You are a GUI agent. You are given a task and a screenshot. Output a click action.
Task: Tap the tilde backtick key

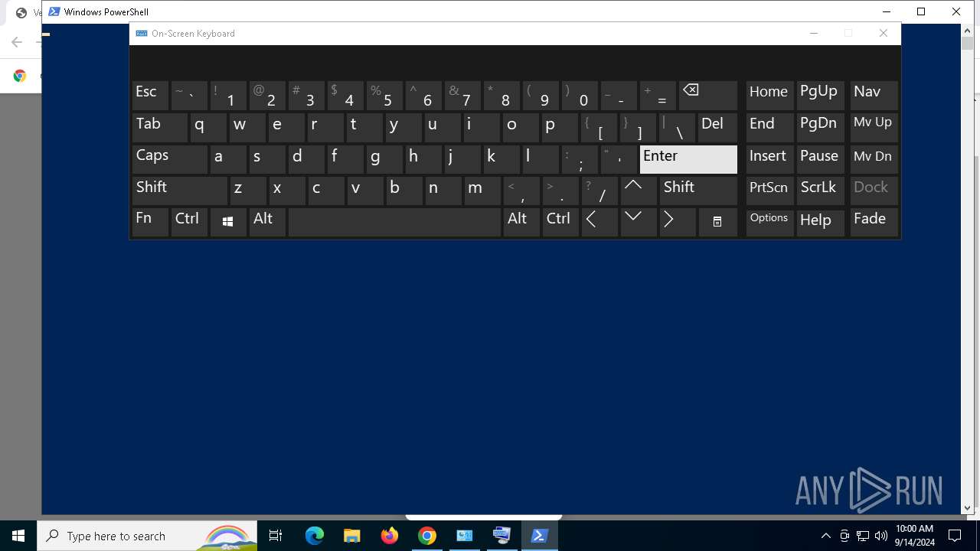tap(189, 96)
